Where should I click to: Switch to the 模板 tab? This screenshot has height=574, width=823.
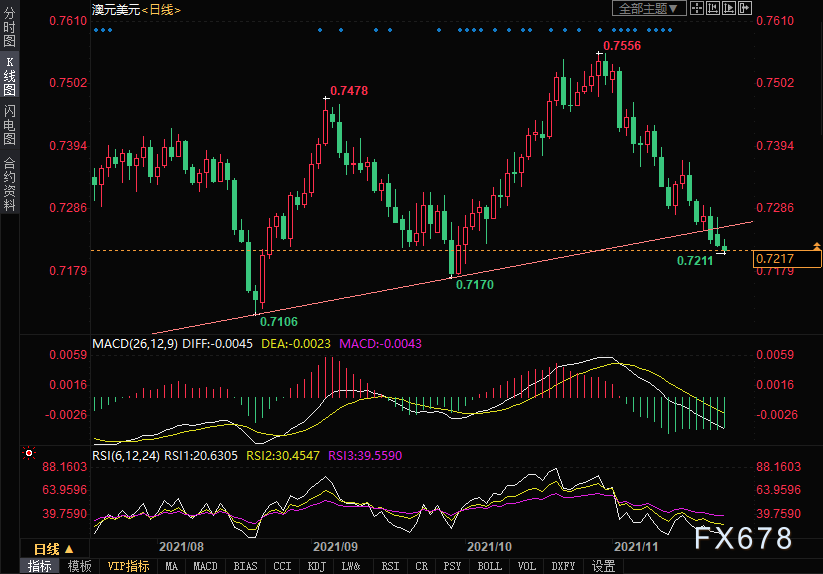[79, 566]
